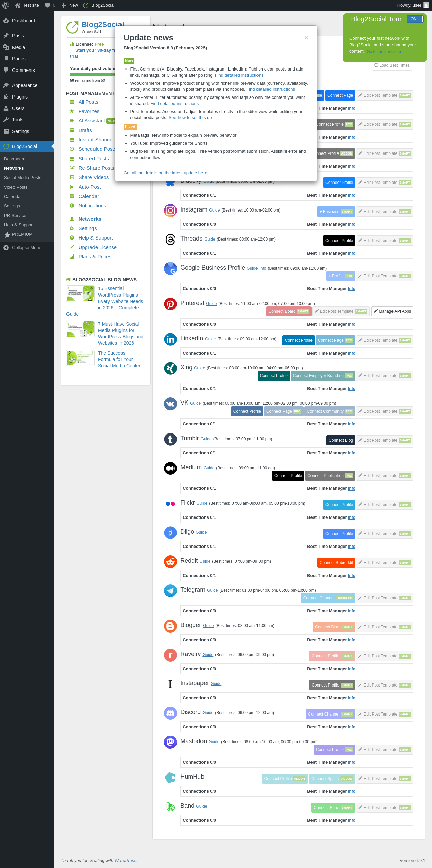The width and height of the screenshot is (432, 868).
Task: Click the Mastodon network icon
Action: [170, 742]
